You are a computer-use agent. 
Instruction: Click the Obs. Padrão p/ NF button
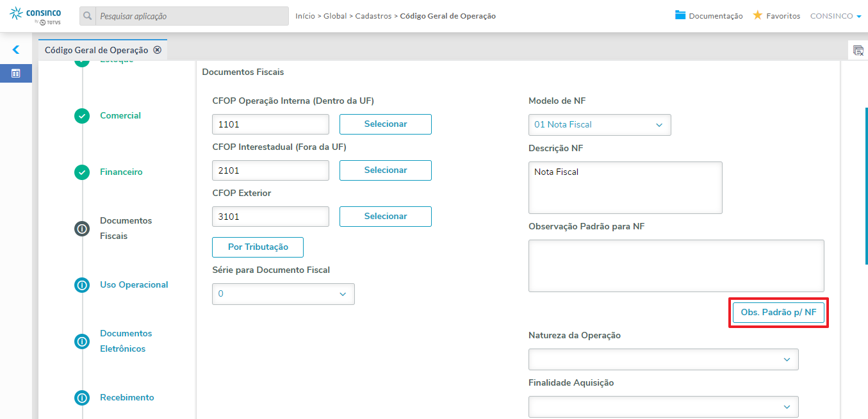778,313
